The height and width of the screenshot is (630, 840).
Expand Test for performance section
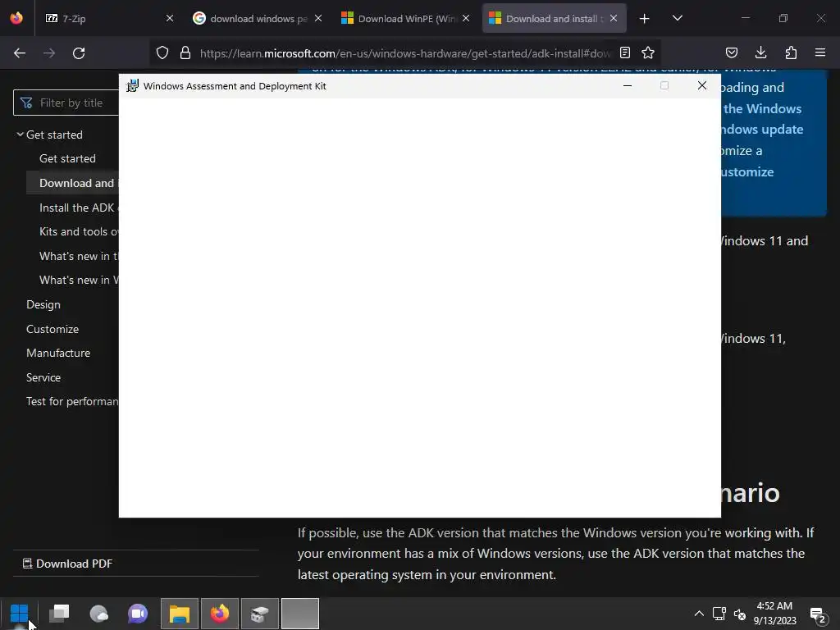tap(72, 401)
